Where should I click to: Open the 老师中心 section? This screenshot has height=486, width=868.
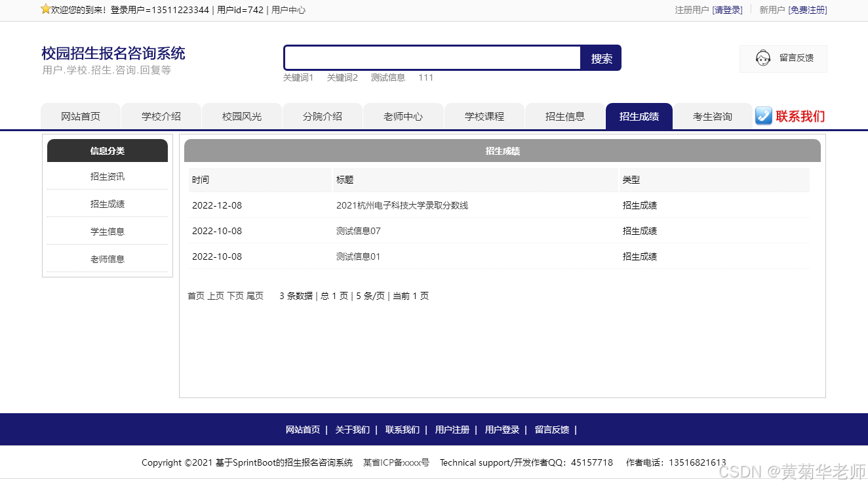click(403, 116)
